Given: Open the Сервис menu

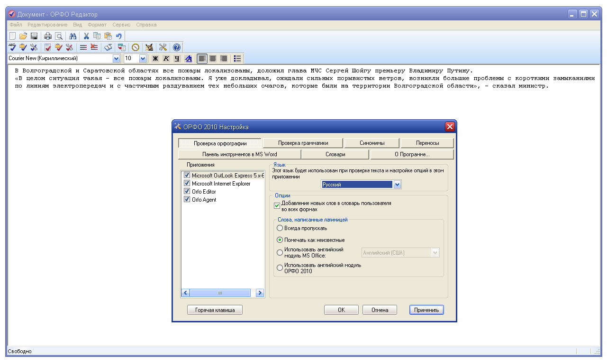Looking at the screenshot, I should [x=122, y=25].
